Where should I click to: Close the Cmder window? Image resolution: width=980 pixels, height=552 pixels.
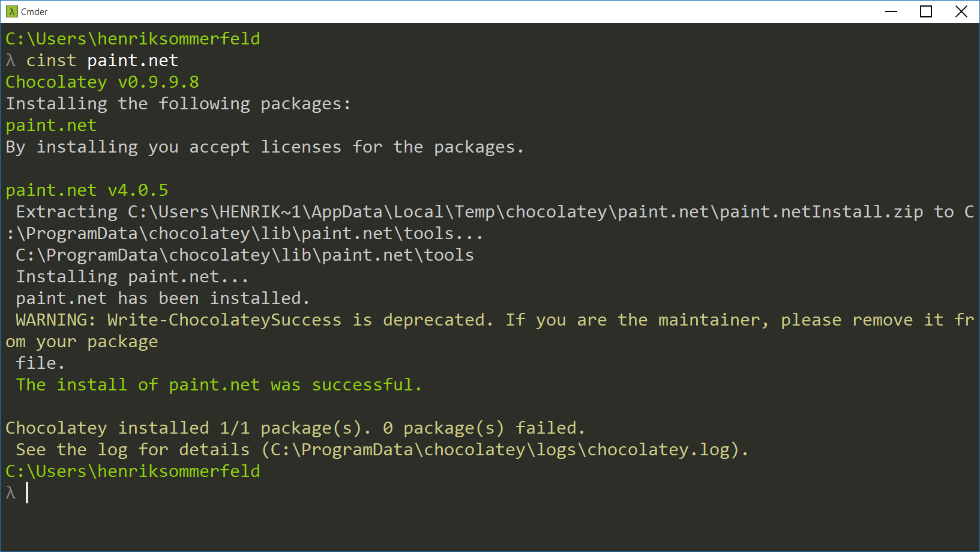(961, 11)
